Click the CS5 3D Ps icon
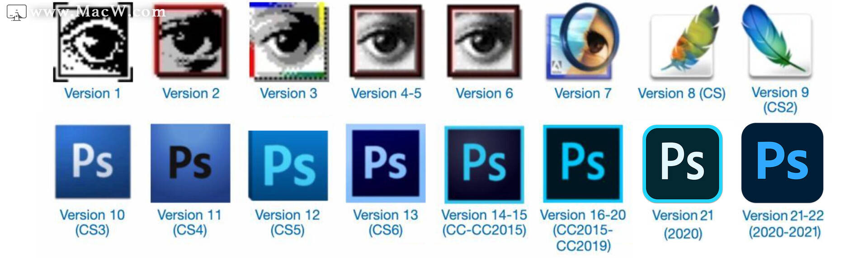This screenshot has width=868, height=258. 288,165
